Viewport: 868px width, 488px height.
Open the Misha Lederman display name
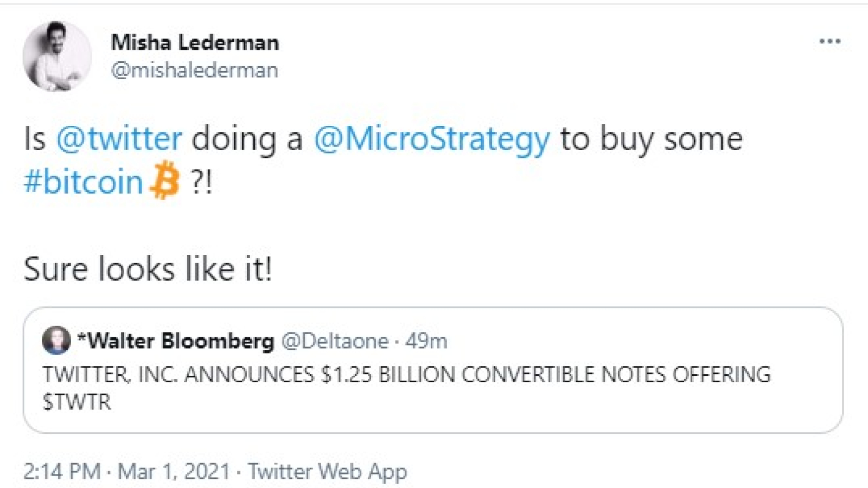(x=195, y=42)
